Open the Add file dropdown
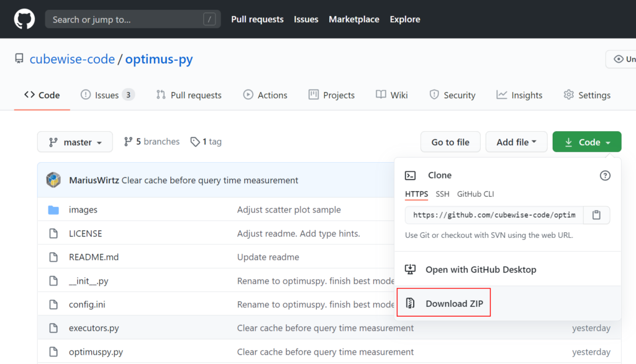Screen dimensions: 636x364 point(516,142)
